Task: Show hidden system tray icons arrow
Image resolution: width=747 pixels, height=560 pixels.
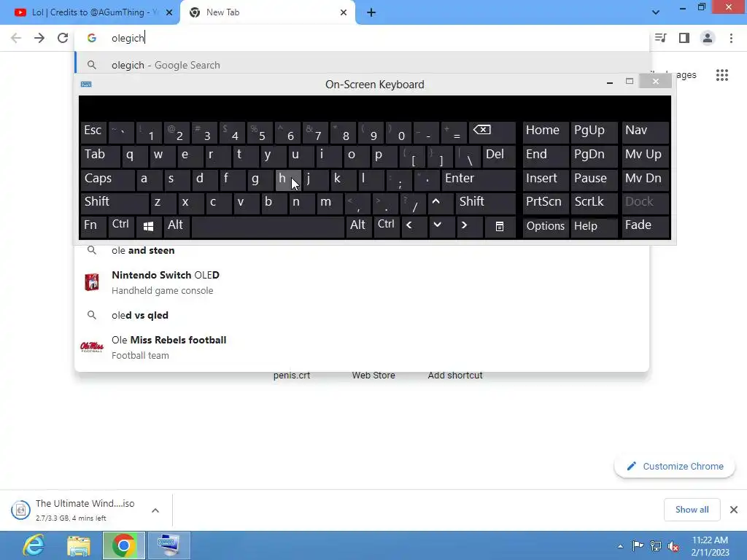Action: click(620, 546)
